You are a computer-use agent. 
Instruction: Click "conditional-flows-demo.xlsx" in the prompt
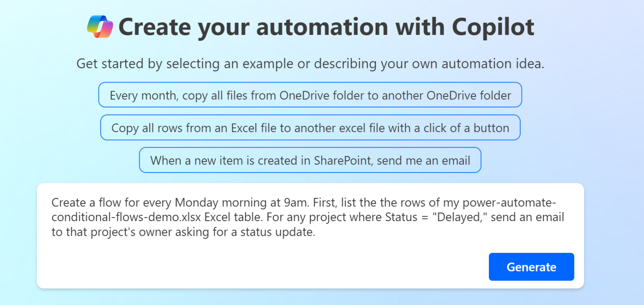pyautogui.click(x=127, y=217)
